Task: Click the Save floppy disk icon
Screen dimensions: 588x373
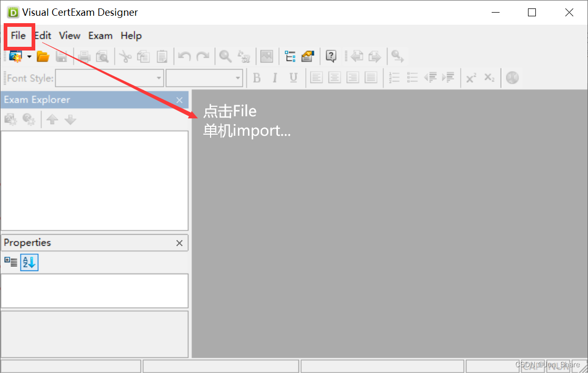Action: click(x=62, y=57)
